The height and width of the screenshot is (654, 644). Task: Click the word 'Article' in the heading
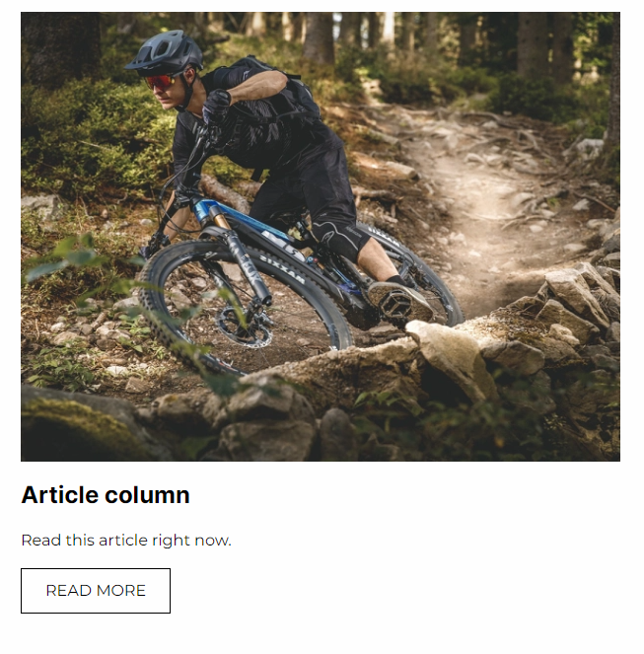(59, 495)
